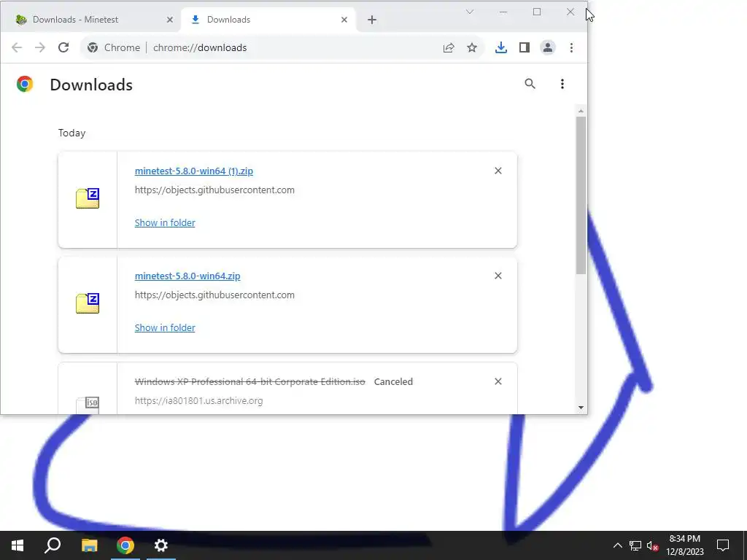
Task: Remove minetest-5.8.0-win64.zip from list
Action: [x=498, y=276]
